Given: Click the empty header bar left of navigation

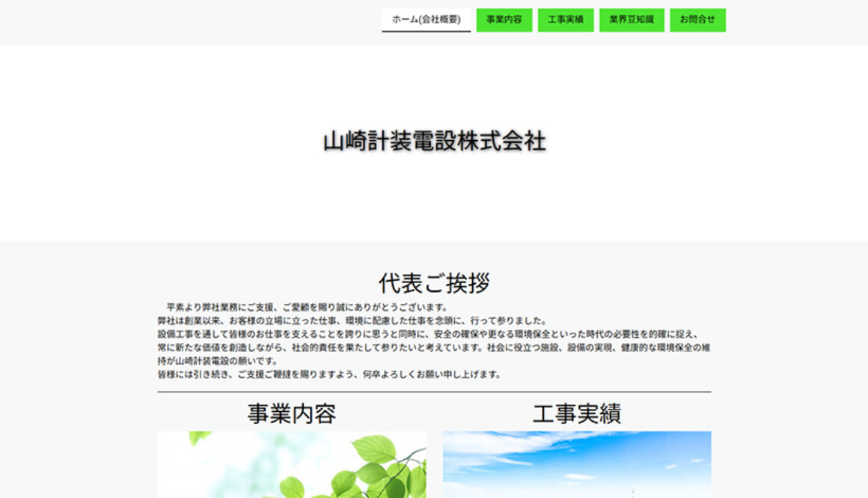Looking at the screenshot, I should tap(187, 22).
